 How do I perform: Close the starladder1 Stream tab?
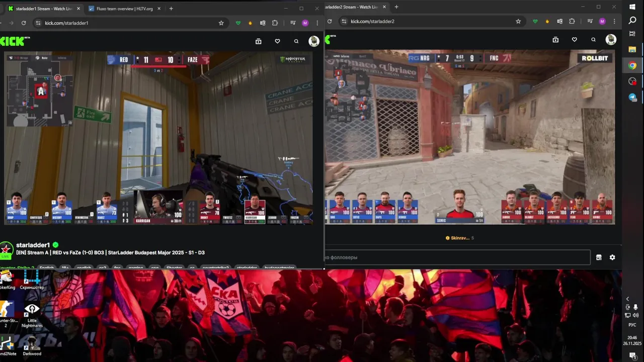(x=78, y=9)
